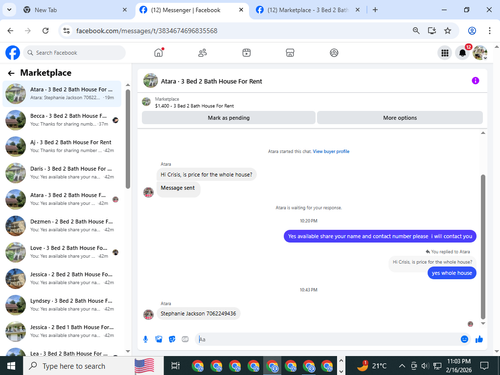The width and height of the screenshot is (500, 375).
Task: Click the message text input field
Action: pyautogui.click(x=328, y=339)
